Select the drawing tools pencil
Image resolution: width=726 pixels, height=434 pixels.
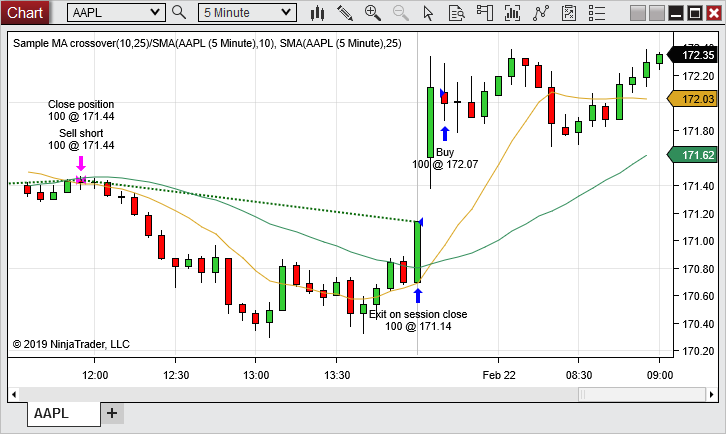pos(345,13)
